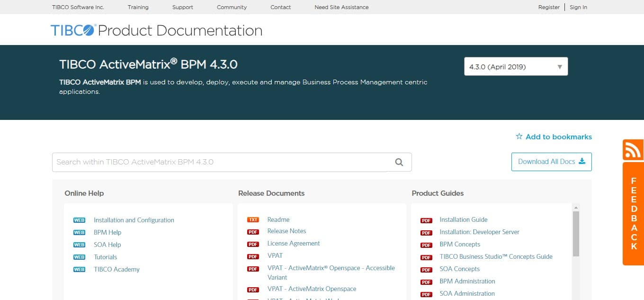Screen dimensions: 644x300
Task: Click the Sign In link
Action: pyautogui.click(x=578, y=7)
